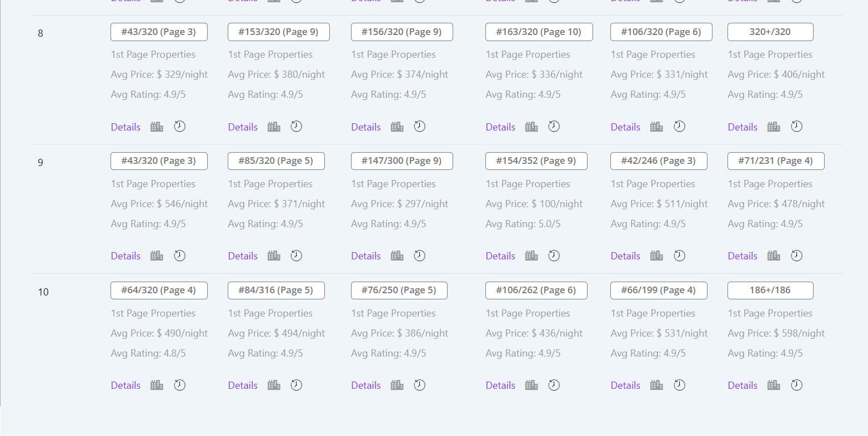Click building icon in $531/night card

pos(656,385)
